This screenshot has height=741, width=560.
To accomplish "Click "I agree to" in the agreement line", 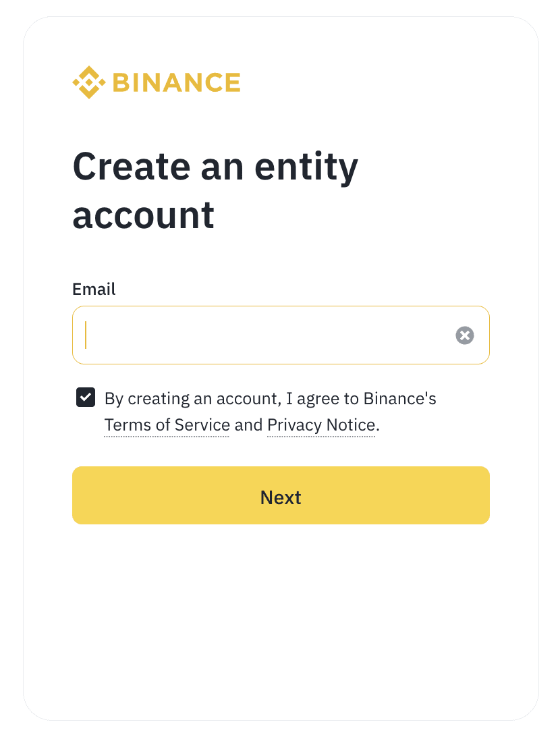I will pyautogui.click(x=323, y=399).
